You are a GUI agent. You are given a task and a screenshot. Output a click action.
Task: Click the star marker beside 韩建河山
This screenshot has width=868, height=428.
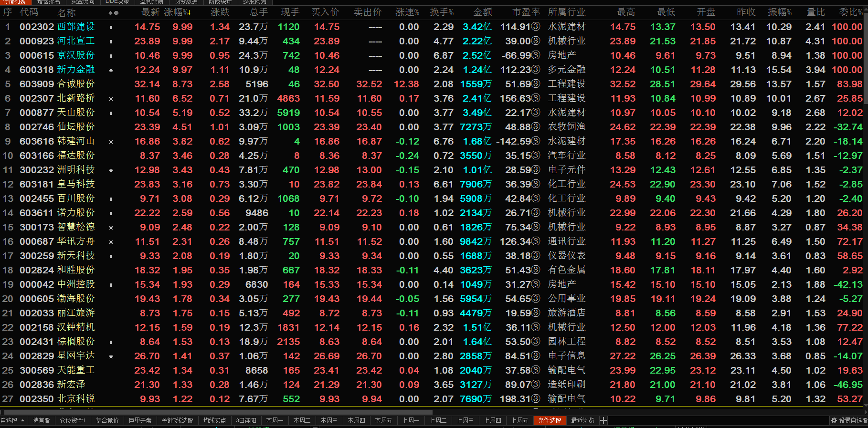click(x=111, y=142)
